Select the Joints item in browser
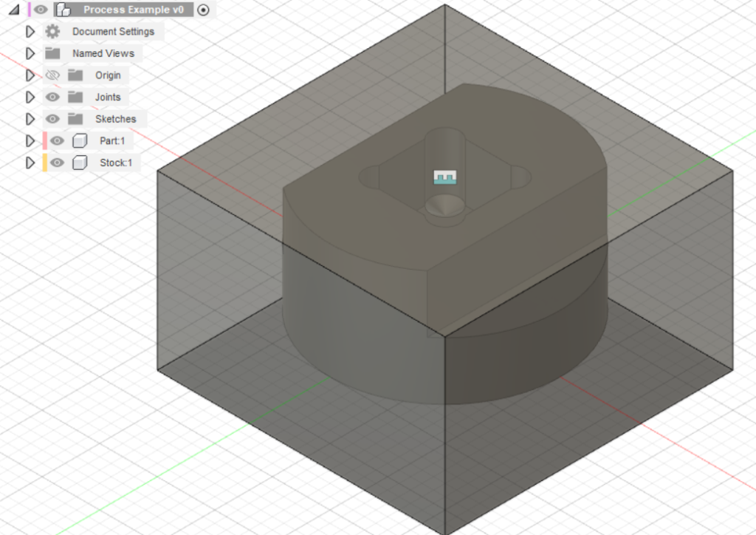The height and width of the screenshot is (535, 756). (108, 97)
